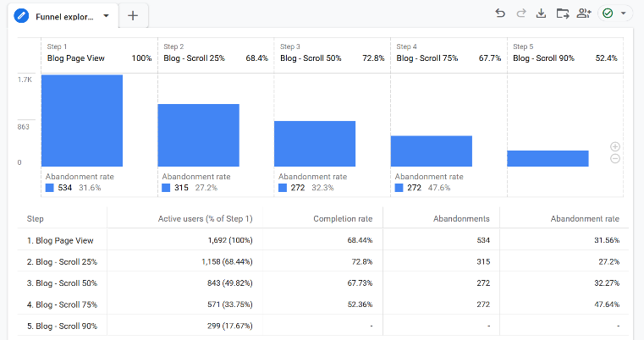Add a new exploration tab
This screenshot has height=340, width=644.
(133, 16)
